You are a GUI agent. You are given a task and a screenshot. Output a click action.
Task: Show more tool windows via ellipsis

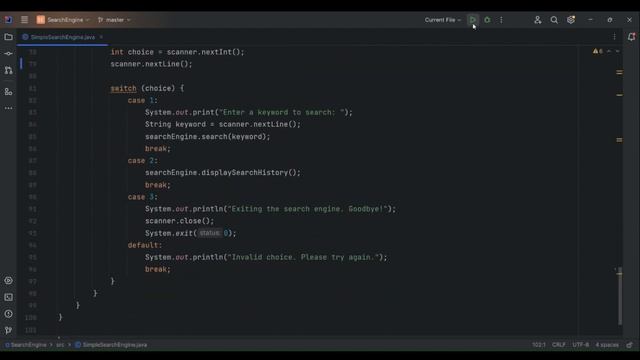(x=8, y=108)
